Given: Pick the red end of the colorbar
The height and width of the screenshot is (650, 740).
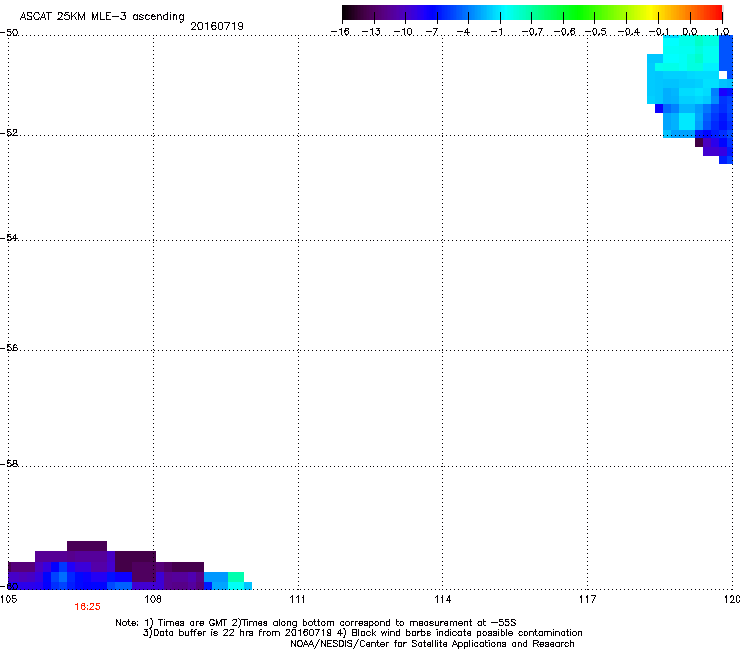Looking at the screenshot, I should [713, 12].
